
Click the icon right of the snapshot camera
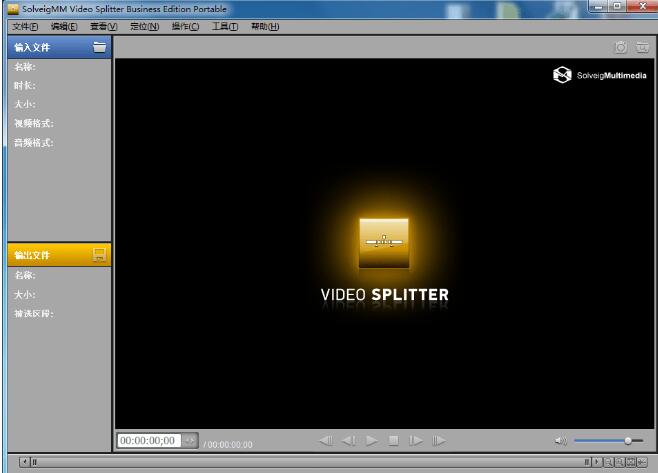tap(642, 47)
